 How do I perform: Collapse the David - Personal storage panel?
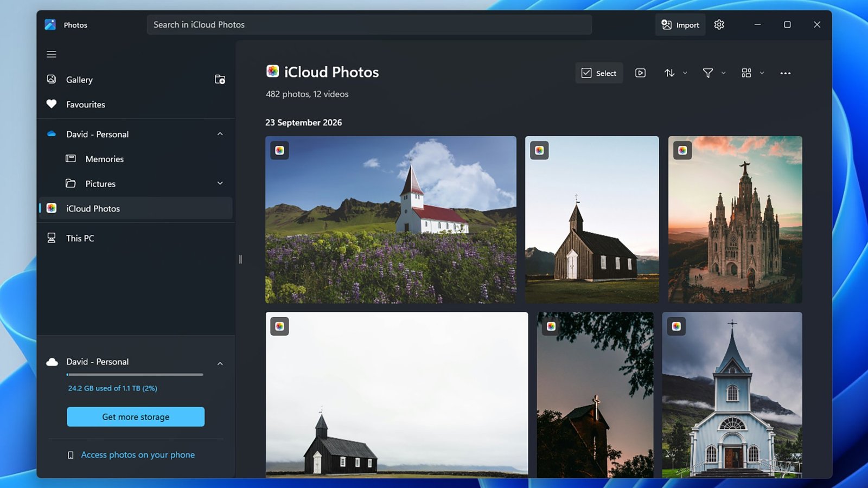(220, 363)
